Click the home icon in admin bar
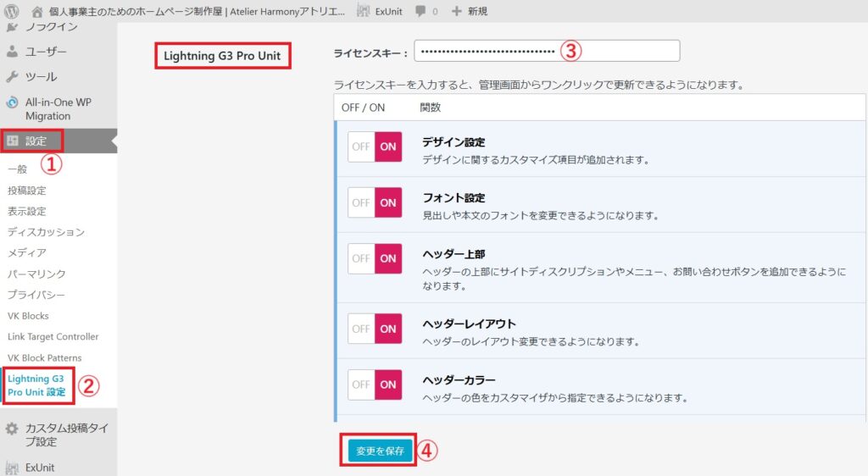The image size is (868, 476). [37, 12]
